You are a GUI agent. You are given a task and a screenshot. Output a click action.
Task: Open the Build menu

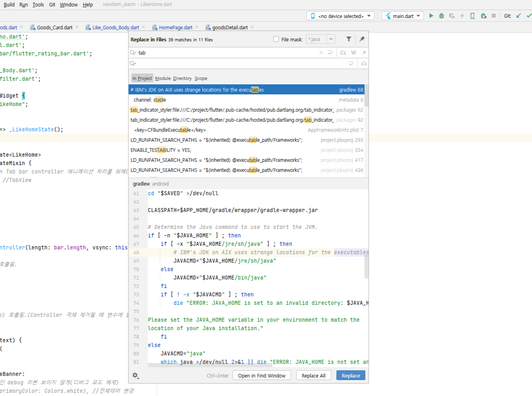(x=9, y=4)
